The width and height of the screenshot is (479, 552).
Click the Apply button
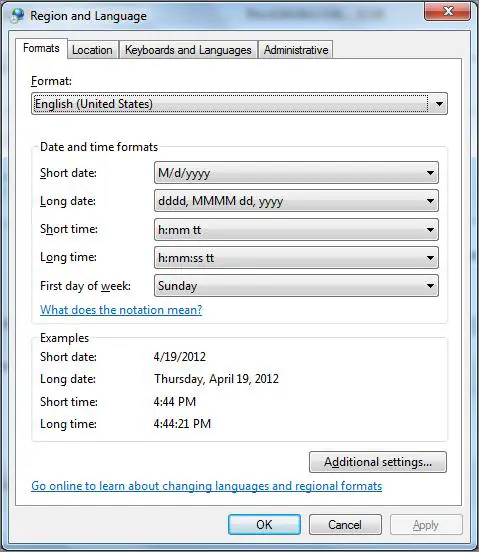click(x=426, y=525)
